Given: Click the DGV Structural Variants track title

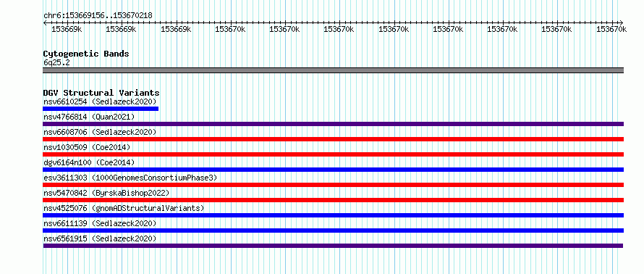Looking at the screenshot, I should (x=101, y=93).
